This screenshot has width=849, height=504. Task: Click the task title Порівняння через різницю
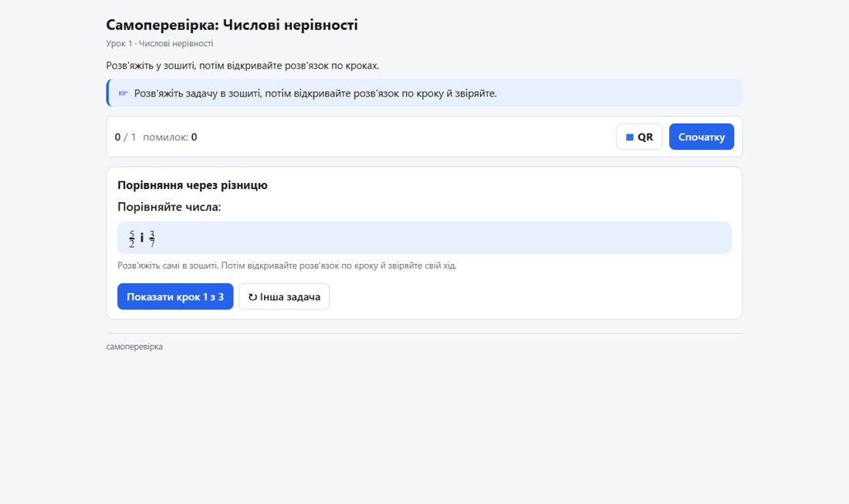point(192,185)
